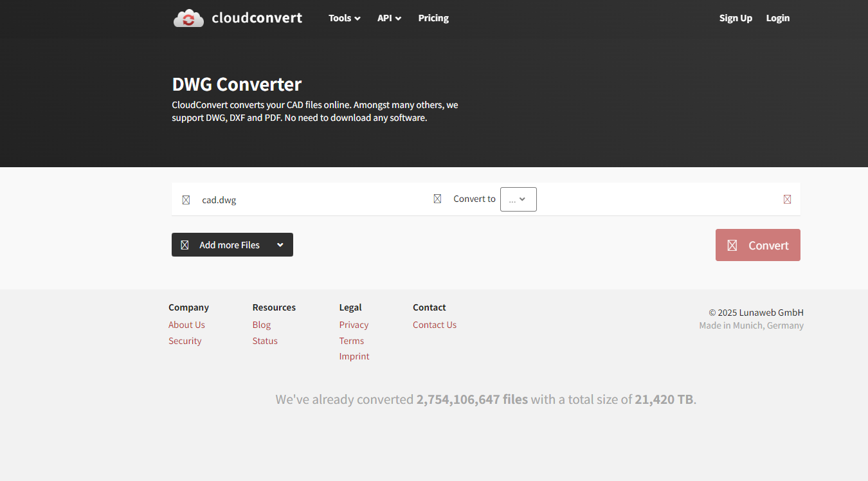
Task: Open the About Us footer link
Action: 186,325
